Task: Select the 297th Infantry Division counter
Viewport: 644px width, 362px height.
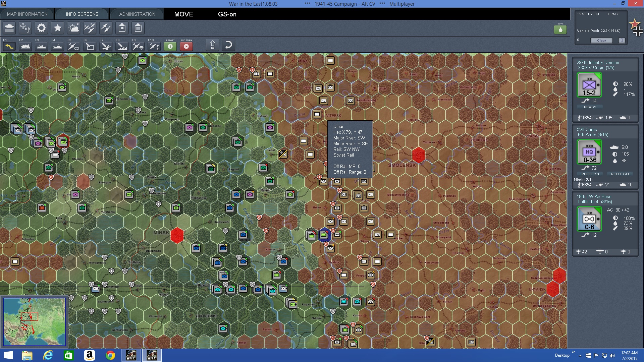Action: point(589,85)
